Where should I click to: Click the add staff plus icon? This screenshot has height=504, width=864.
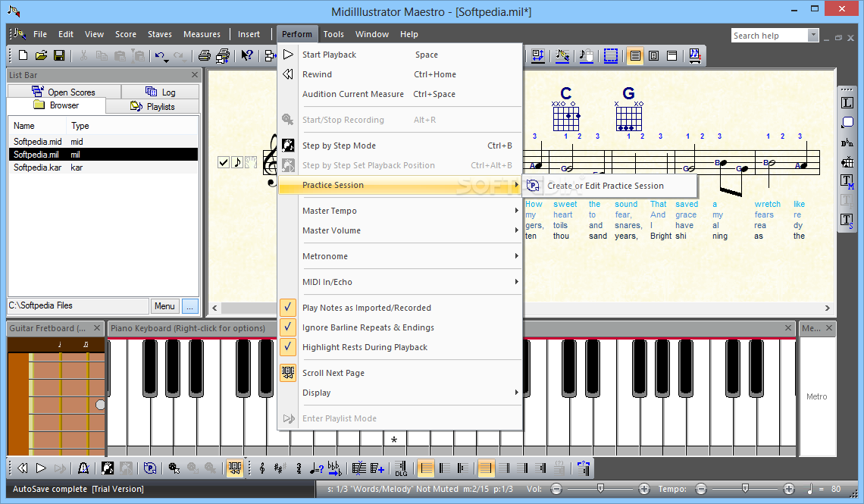377,468
